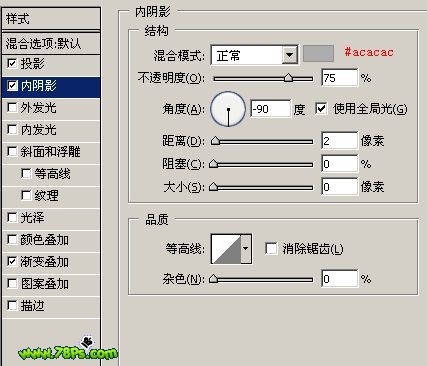Screen dimensions: 427x366
Task: Click the 不透明度 opacity slider handle
Action: (x=288, y=78)
